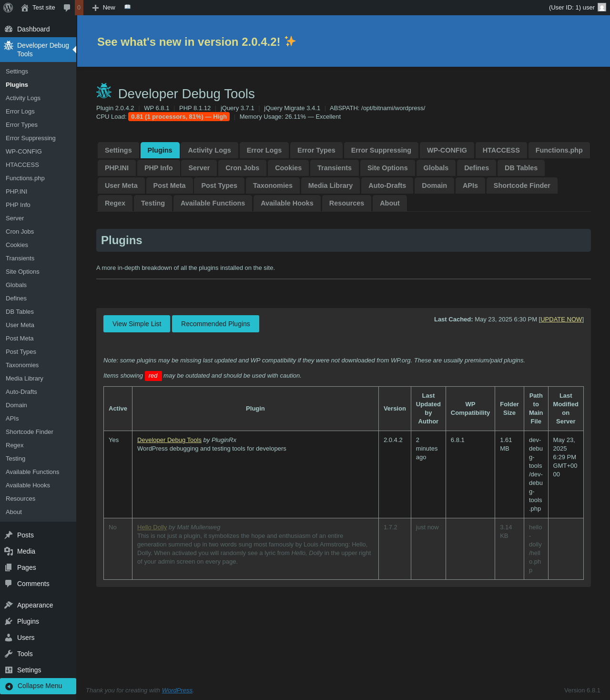Viewport: 610px width, 700px height.
Task: Click the book icon in the admin bar
Action: (x=127, y=7)
